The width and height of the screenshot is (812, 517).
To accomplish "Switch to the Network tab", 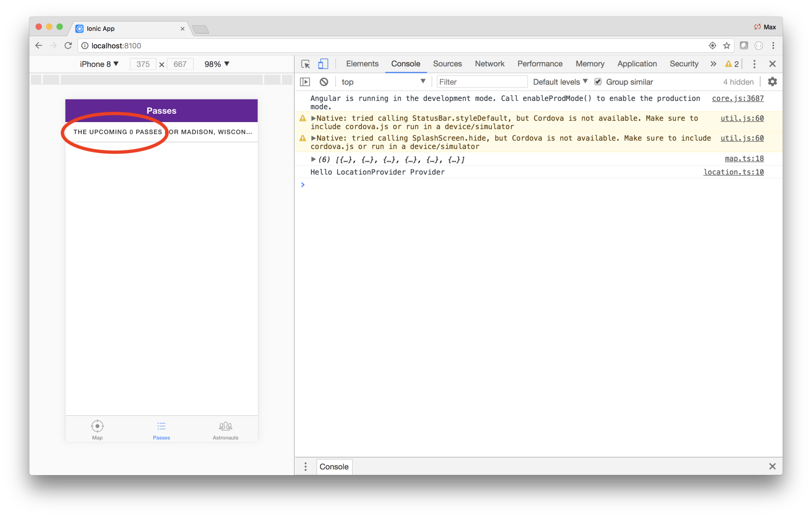I will [x=489, y=64].
